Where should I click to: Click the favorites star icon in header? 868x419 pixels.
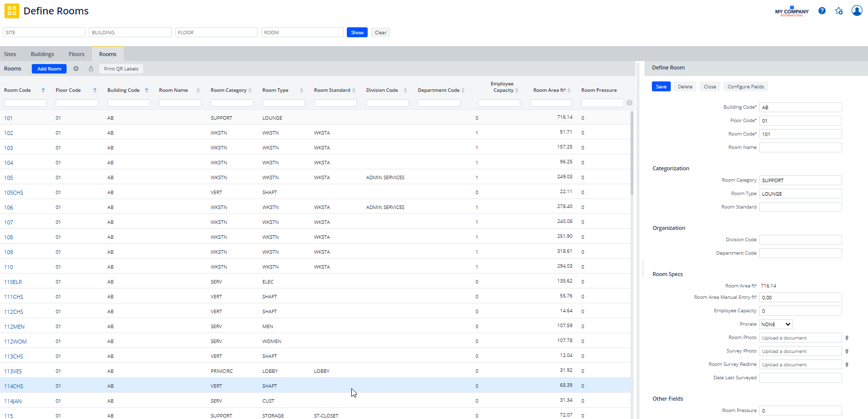click(x=839, y=11)
